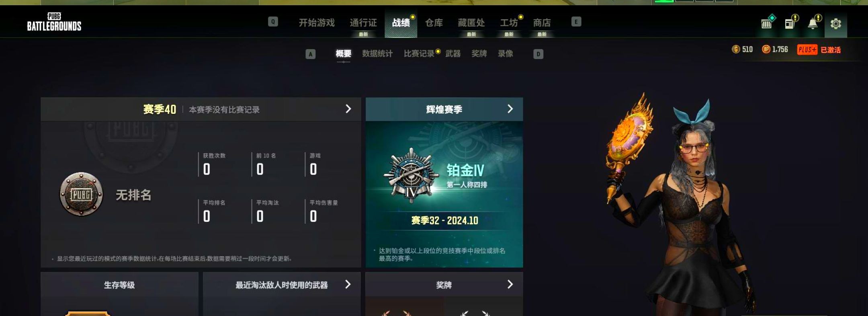Click the G-Coin currency icon
Image resolution: width=868 pixels, height=316 pixels.
point(736,49)
